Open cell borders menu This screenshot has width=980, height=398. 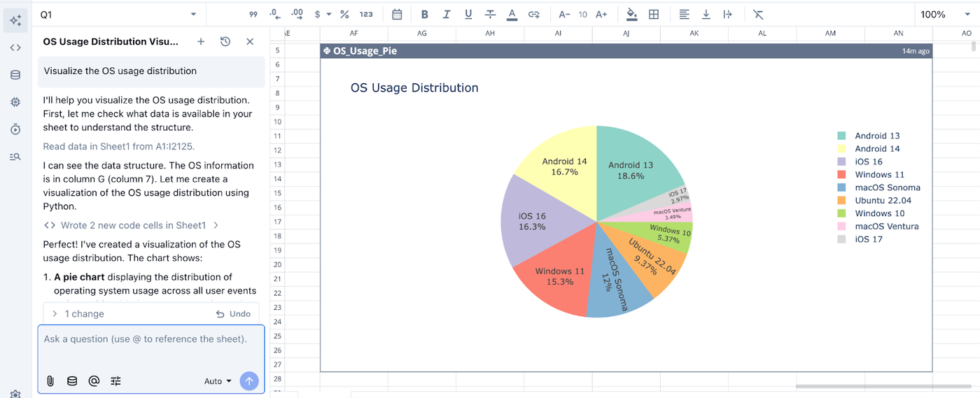pyautogui.click(x=654, y=14)
